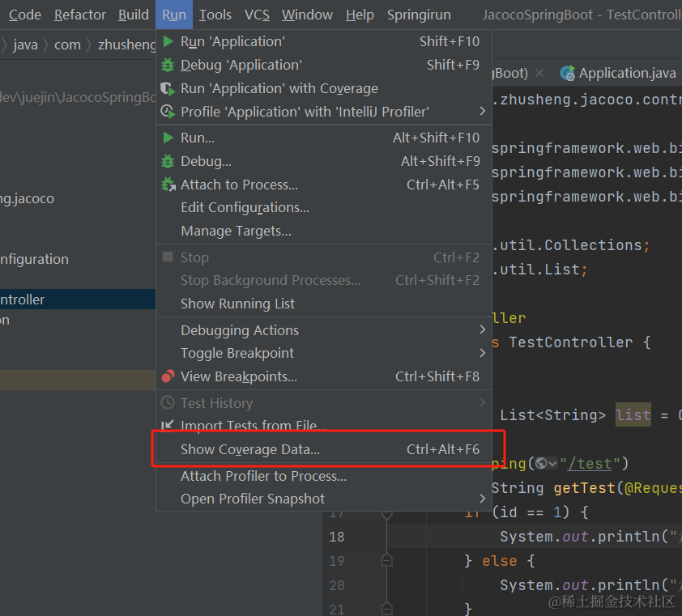The image size is (682, 616).
Task: Open the Help menu
Action: 360,15
